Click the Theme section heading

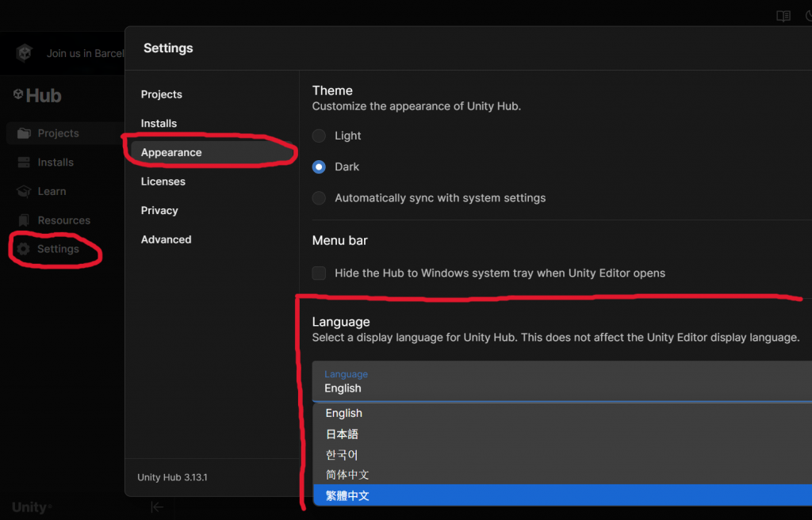(x=332, y=90)
